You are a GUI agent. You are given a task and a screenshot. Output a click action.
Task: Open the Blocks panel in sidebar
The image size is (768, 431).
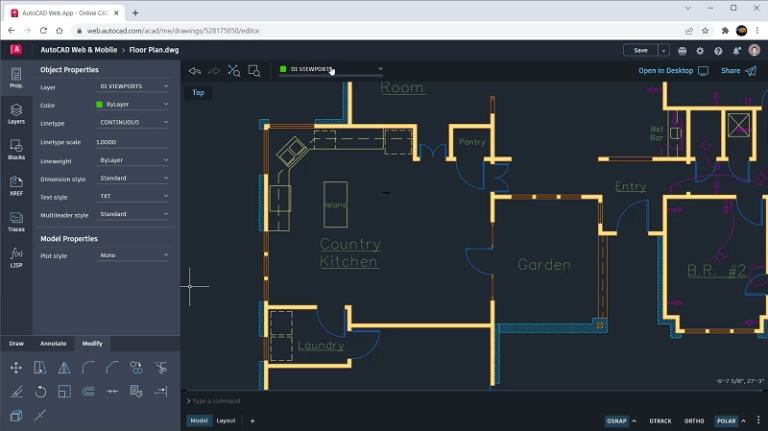pos(16,149)
